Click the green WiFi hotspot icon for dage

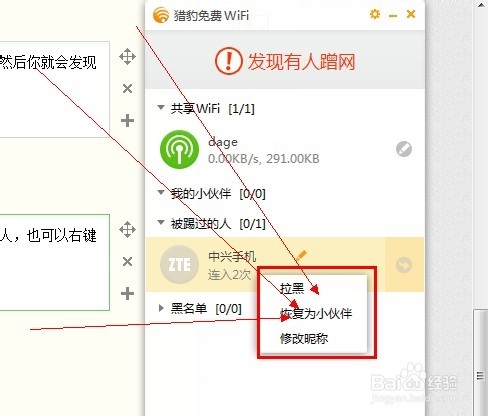pos(179,149)
